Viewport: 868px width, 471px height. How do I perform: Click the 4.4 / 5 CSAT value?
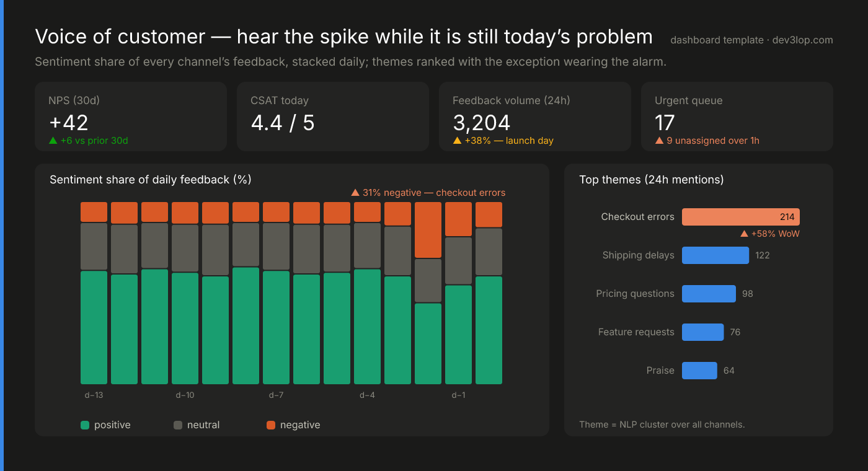283,123
